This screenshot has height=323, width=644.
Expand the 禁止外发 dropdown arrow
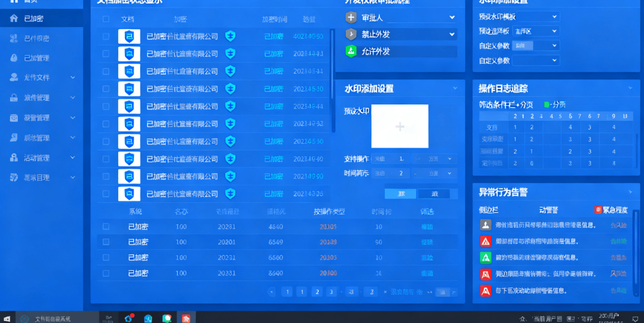click(452, 34)
